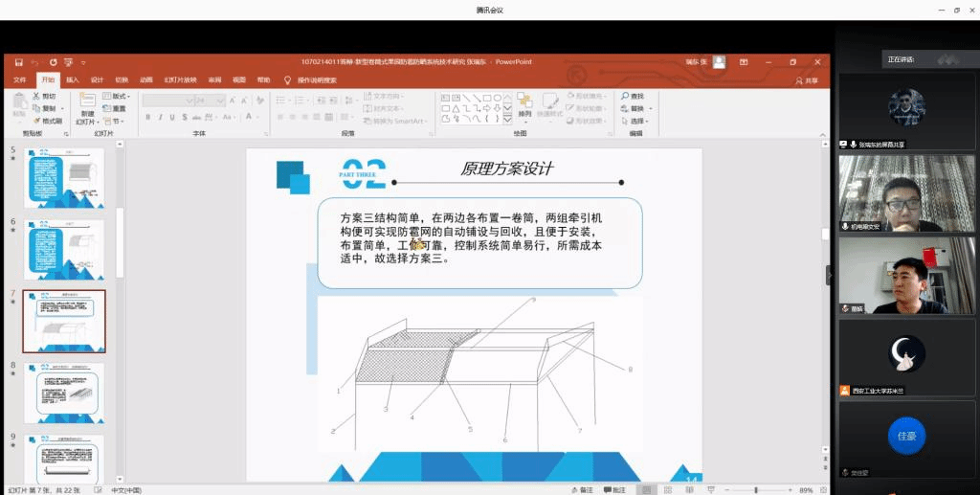Open the File (文件) menu
980x495 pixels.
(x=19, y=79)
